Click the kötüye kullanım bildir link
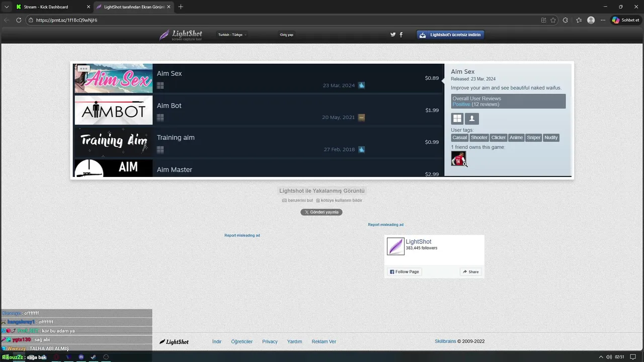This screenshot has width=644, height=362. point(339,200)
